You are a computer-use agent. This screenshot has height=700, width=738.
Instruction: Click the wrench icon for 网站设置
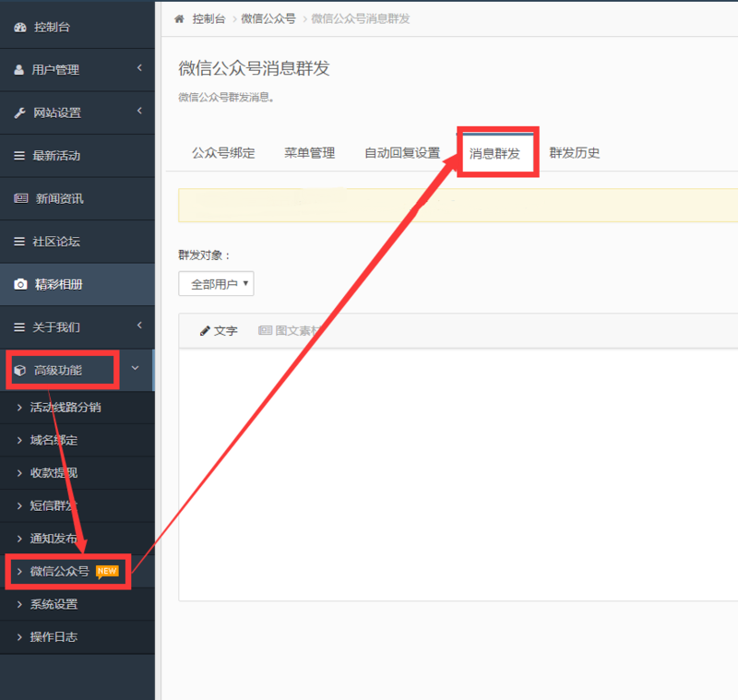point(20,113)
